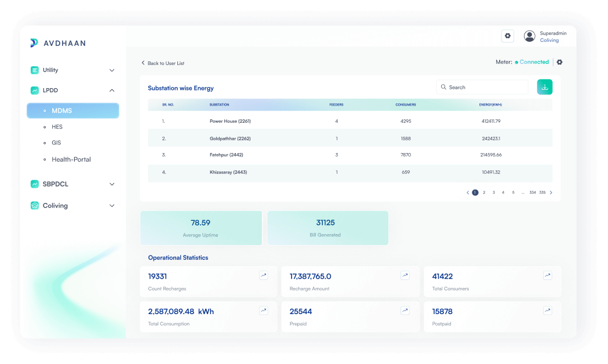608x364 pixels.
Task: Click the SBPDCL trend icon in sidebar
Action: point(35,184)
